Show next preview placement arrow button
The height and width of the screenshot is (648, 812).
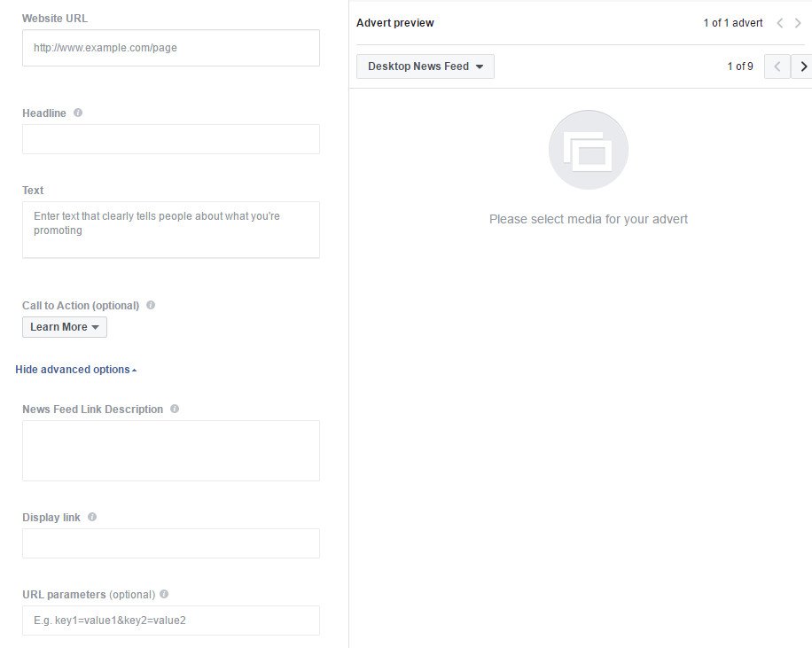802,66
